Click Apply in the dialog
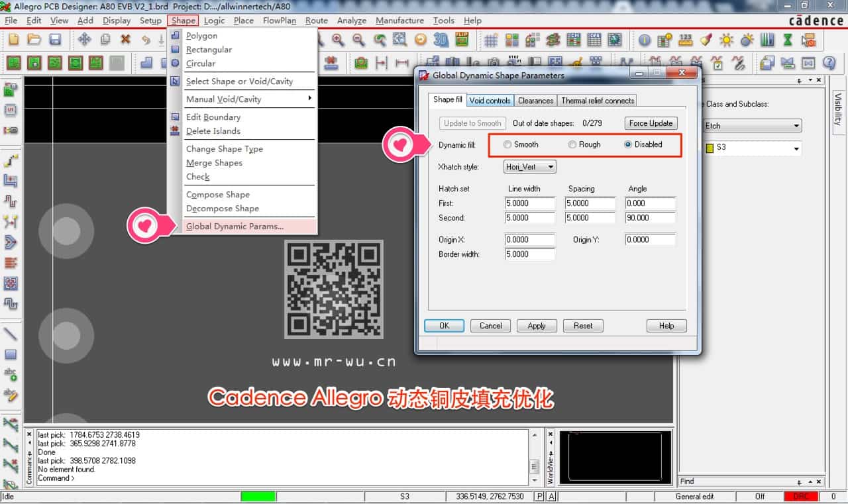Viewport: 848px width, 504px height. click(537, 326)
